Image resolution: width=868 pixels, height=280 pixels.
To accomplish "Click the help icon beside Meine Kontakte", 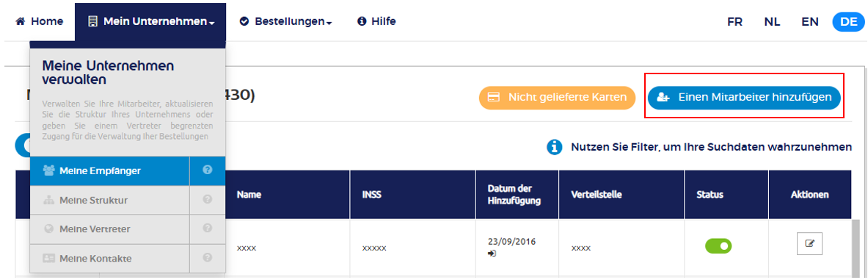I will pyautogui.click(x=208, y=257).
